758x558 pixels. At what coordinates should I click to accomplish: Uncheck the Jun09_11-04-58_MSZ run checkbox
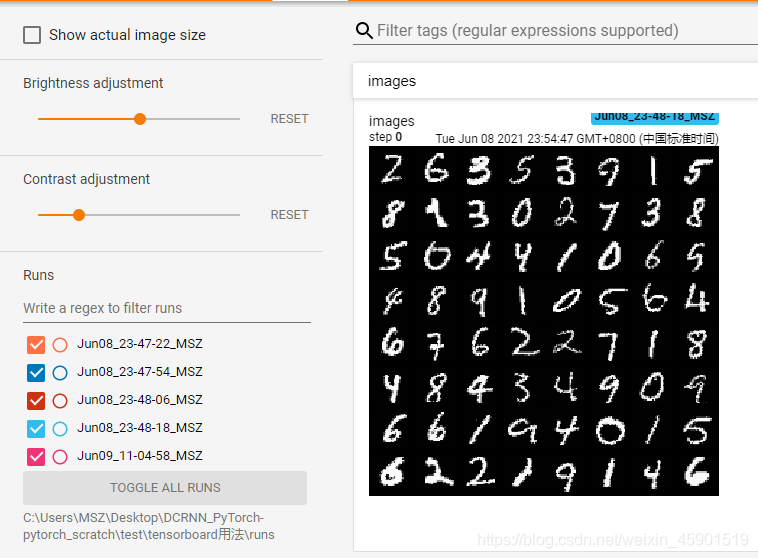pos(36,456)
